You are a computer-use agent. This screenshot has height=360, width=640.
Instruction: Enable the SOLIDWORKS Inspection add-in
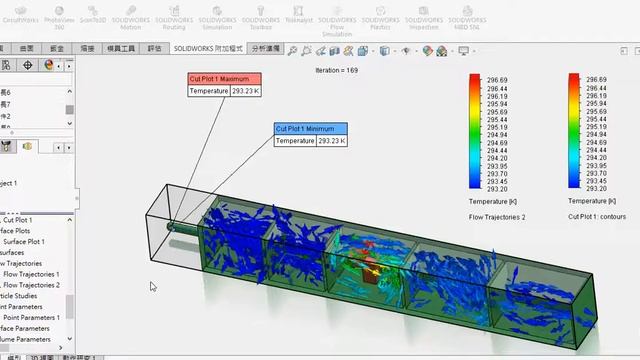pyautogui.click(x=424, y=18)
